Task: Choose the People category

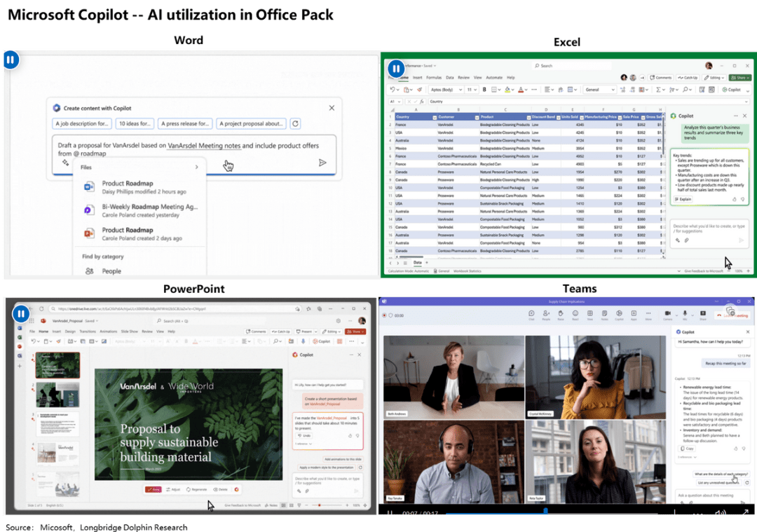Action: pyautogui.click(x=111, y=271)
